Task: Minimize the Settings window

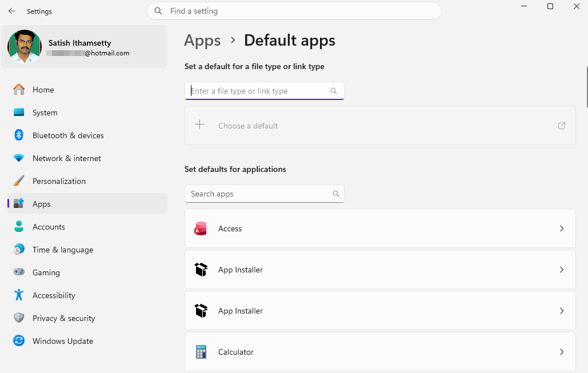Action: 524,6
